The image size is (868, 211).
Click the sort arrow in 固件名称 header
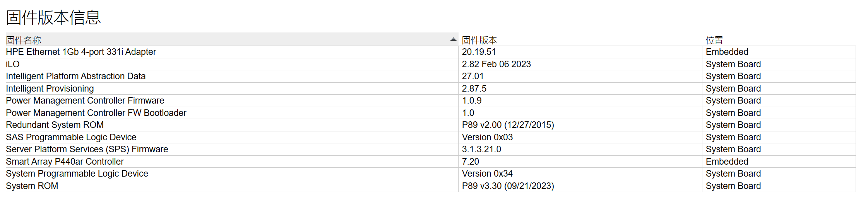(x=453, y=40)
